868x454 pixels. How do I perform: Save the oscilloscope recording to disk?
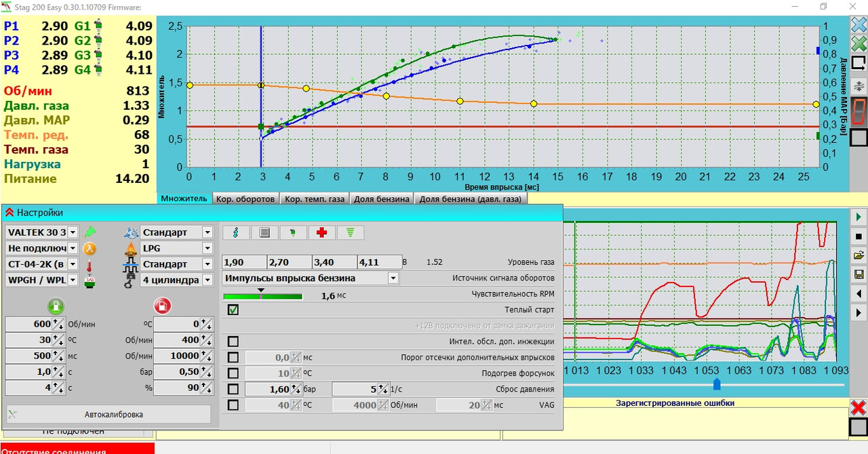859,274
